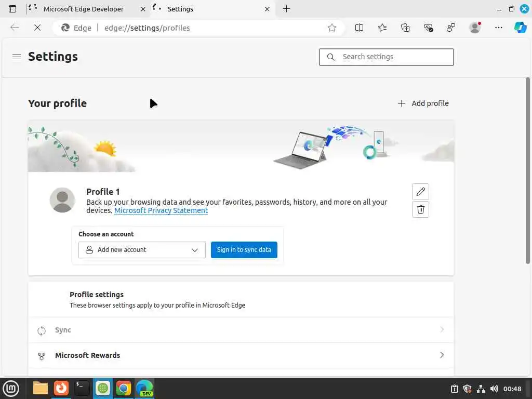Switch to Microsoft Edge Developer tab
Image resolution: width=532 pixels, height=399 pixels.
(x=84, y=9)
